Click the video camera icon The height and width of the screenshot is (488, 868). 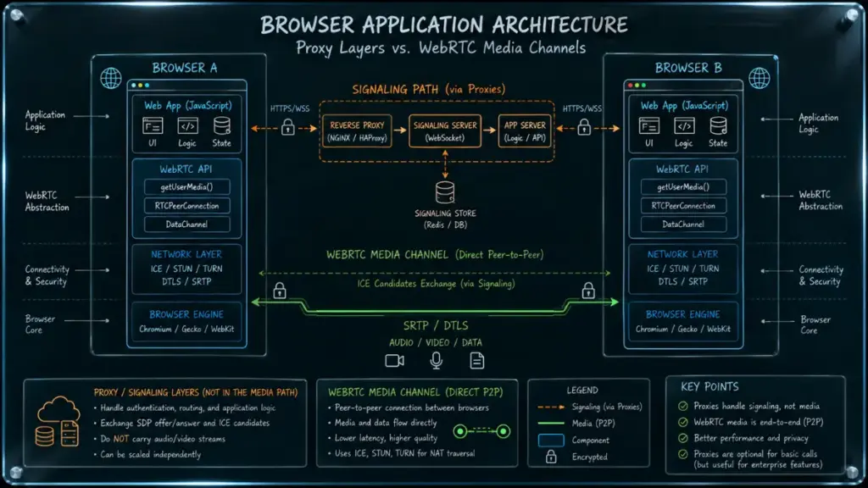coord(395,361)
